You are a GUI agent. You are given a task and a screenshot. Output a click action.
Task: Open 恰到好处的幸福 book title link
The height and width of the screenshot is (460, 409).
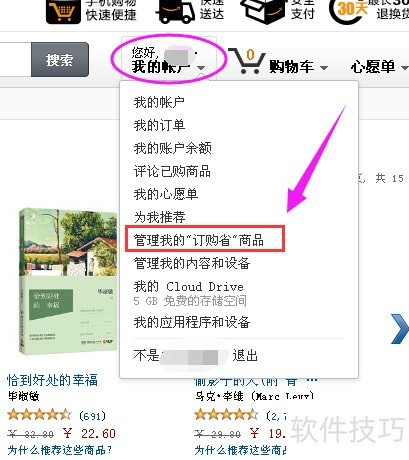(x=52, y=380)
